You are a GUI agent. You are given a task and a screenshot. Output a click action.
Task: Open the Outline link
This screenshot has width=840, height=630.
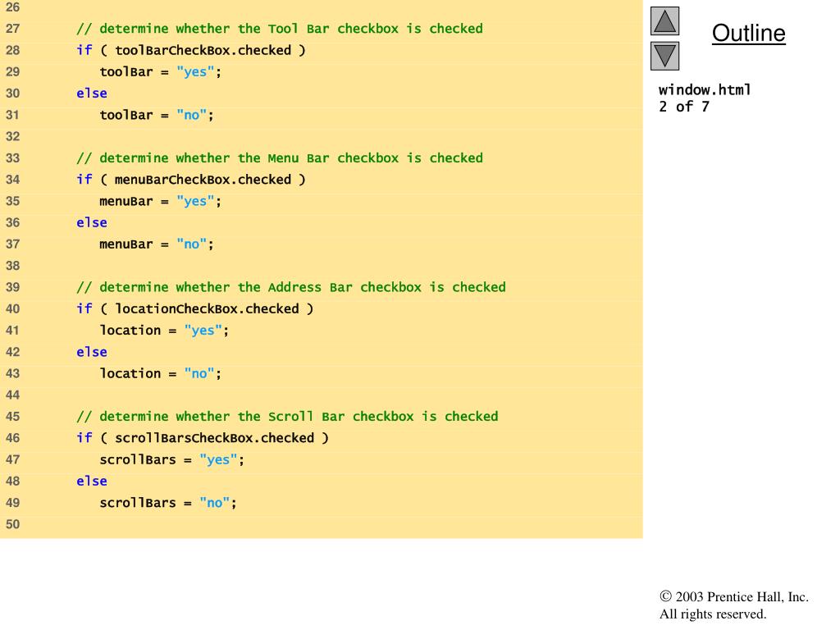point(748,33)
